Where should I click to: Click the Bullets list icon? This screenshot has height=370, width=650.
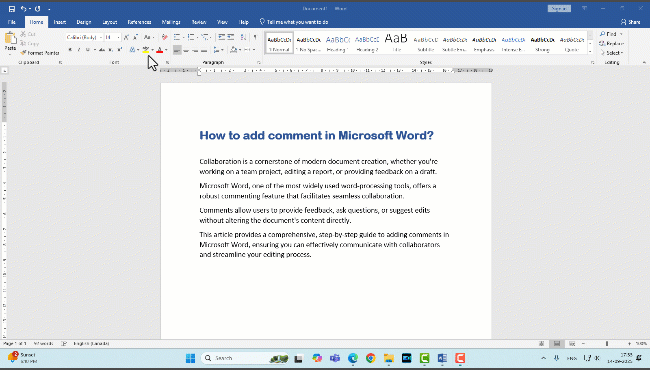[177, 37]
